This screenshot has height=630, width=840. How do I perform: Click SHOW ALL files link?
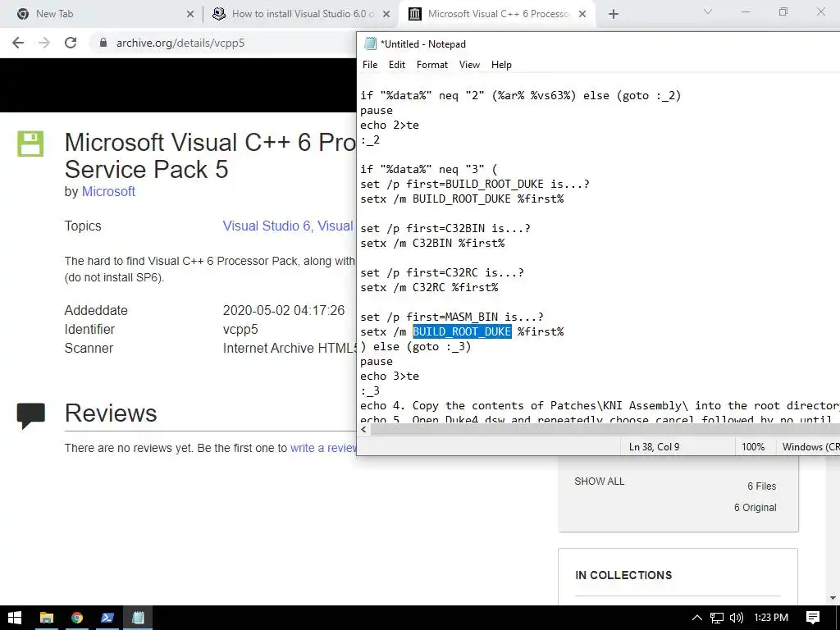click(x=599, y=481)
